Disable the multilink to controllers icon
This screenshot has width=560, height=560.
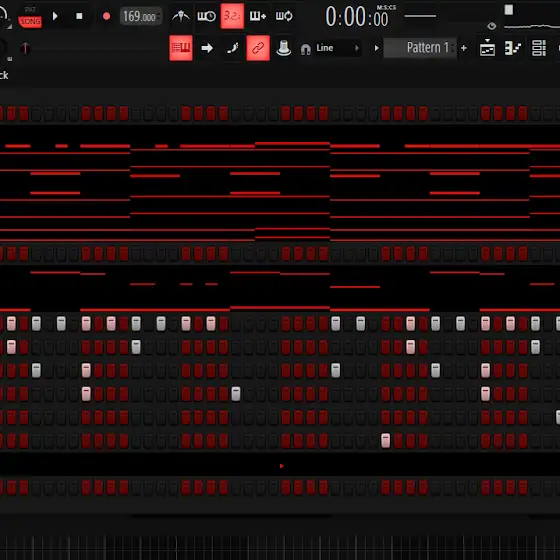point(258,48)
